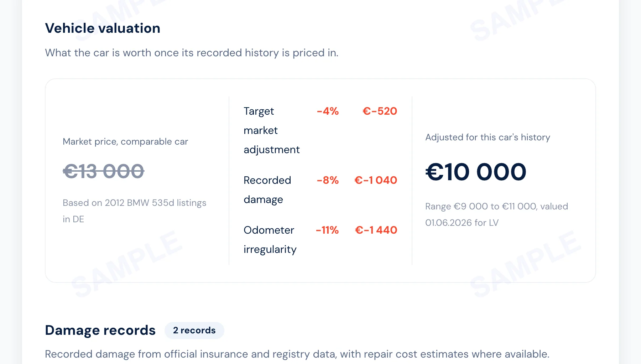Click the -11% odometer percentage

coord(327,230)
